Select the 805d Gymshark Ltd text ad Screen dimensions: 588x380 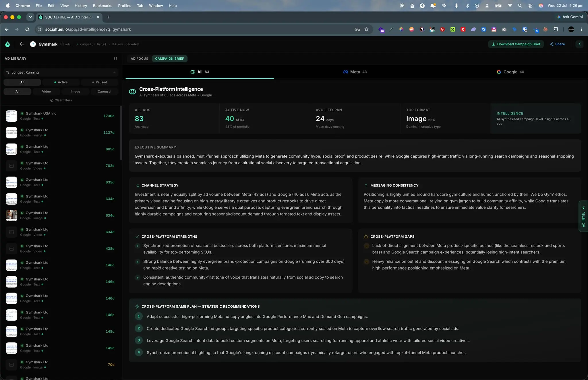(60, 149)
